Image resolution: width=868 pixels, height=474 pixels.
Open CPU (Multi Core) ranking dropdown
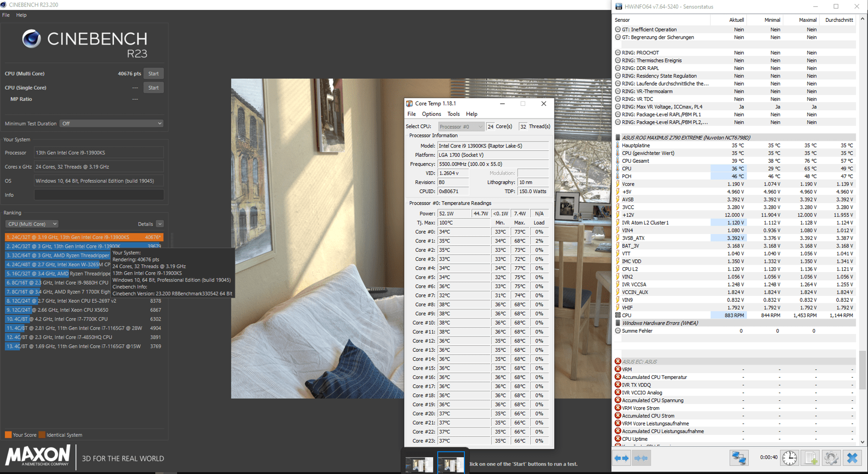(x=32, y=224)
